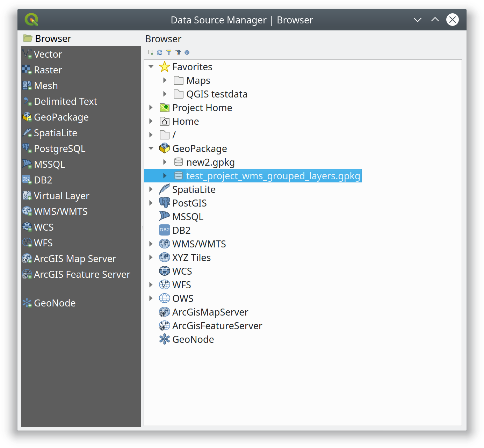Expand the PostGIS tree node
The height and width of the screenshot is (448, 484).
(x=151, y=203)
